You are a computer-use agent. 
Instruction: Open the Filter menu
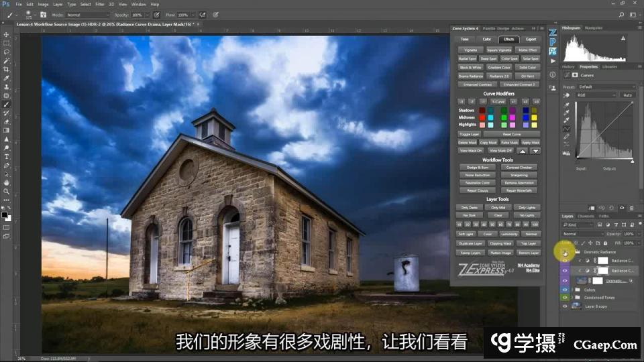100,4
